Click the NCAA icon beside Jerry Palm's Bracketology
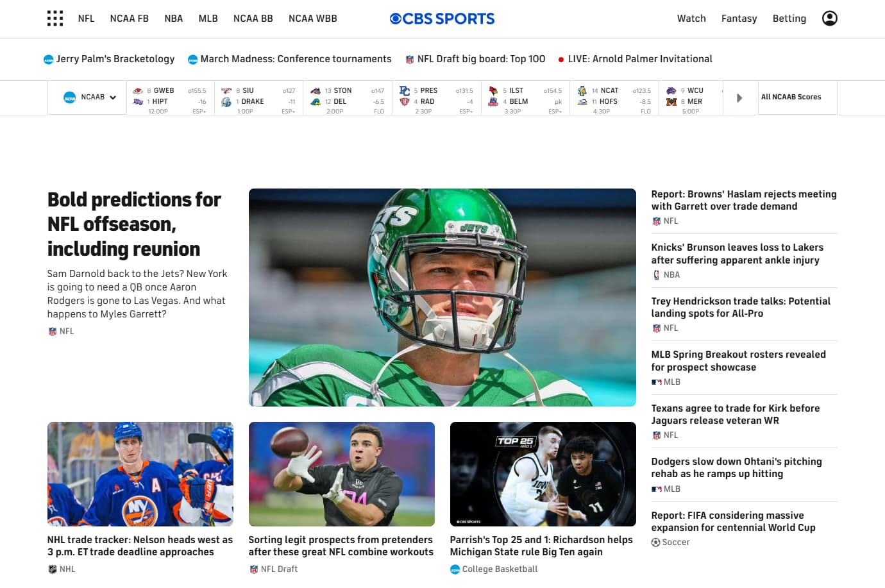Image resolution: width=885 pixels, height=588 pixels. click(x=49, y=60)
